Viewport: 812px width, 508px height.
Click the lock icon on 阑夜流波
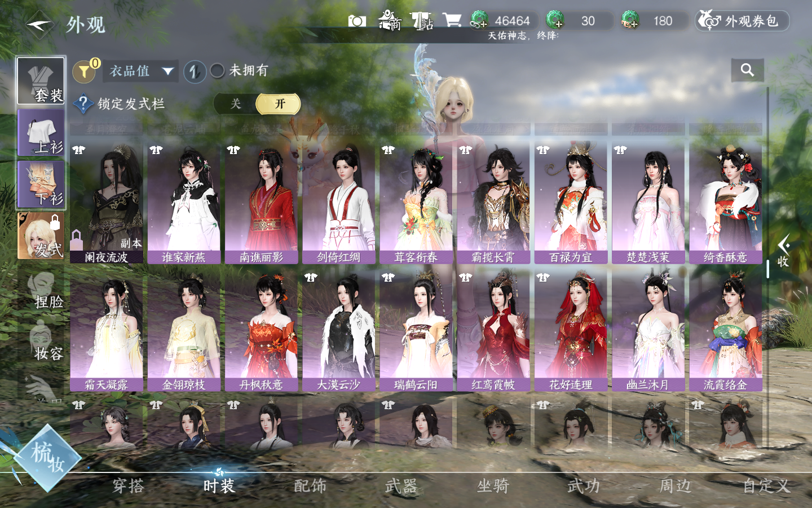tap(76, 239)
